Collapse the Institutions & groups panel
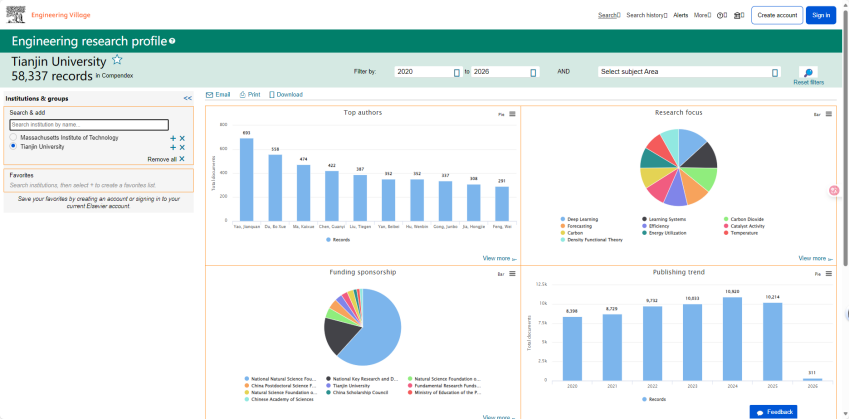This screenshot has height=419, width=849. click(187, 99)
